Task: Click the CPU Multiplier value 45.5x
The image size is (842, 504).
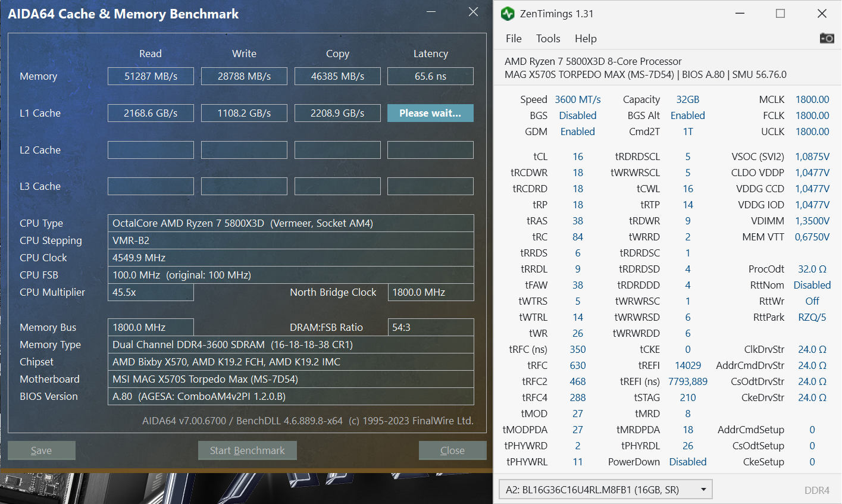Action: (151, 292)
